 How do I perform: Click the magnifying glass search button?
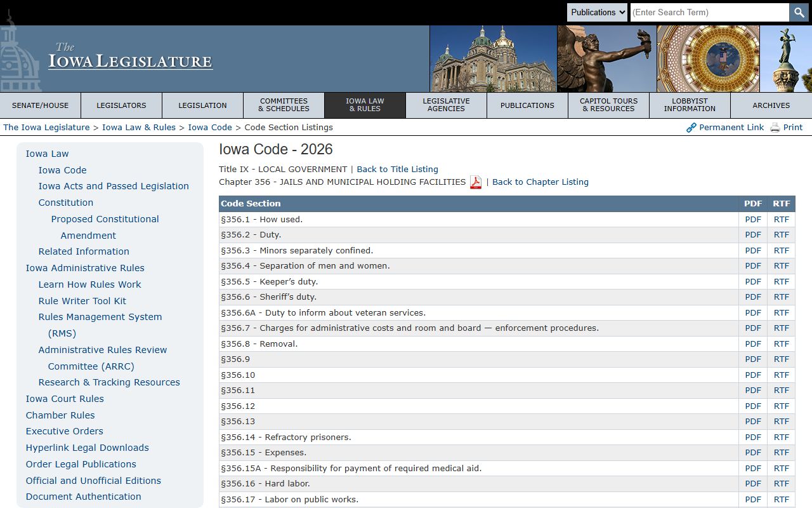tap(799, 12)
